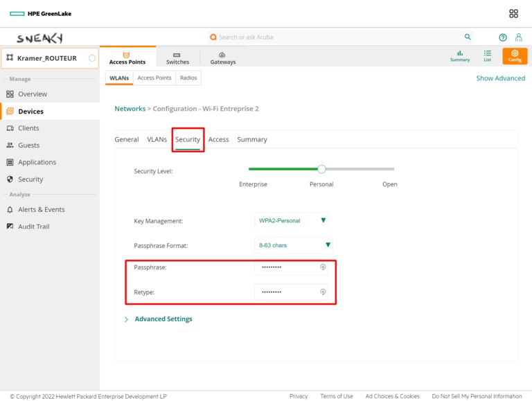Open the HPE GreenLake apps grid icon

tap(513, 14)
